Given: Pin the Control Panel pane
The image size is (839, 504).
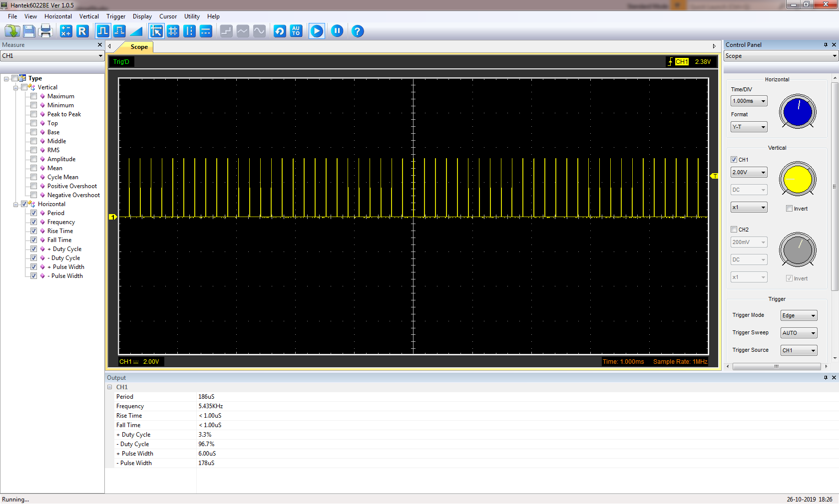Looking at the screenshot, I should tap(826, 45).
